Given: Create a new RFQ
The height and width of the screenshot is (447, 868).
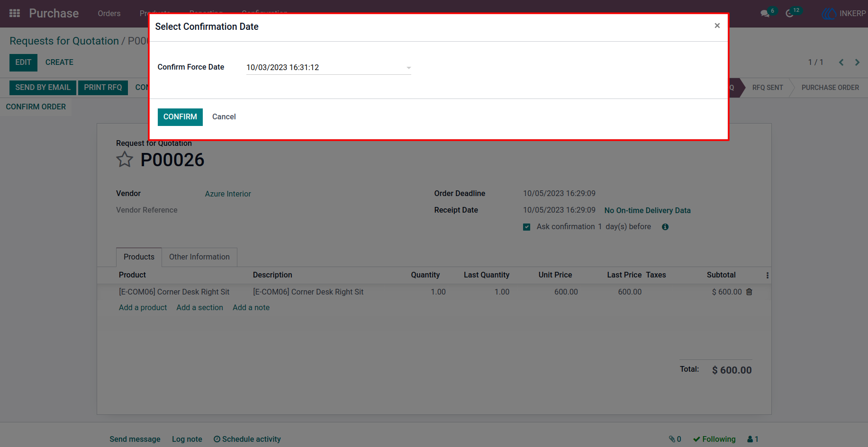Looking at the screenshot, I should [x=59, y=63].
